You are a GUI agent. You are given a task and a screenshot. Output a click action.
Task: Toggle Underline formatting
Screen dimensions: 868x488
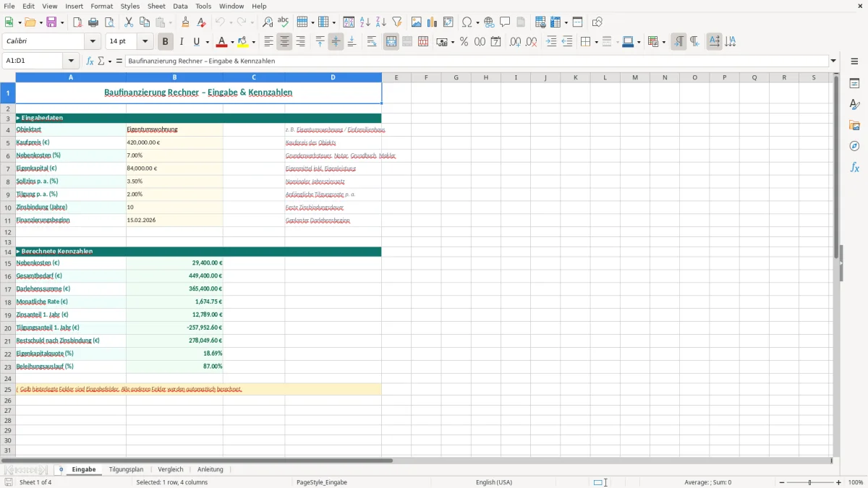[197, 42]
